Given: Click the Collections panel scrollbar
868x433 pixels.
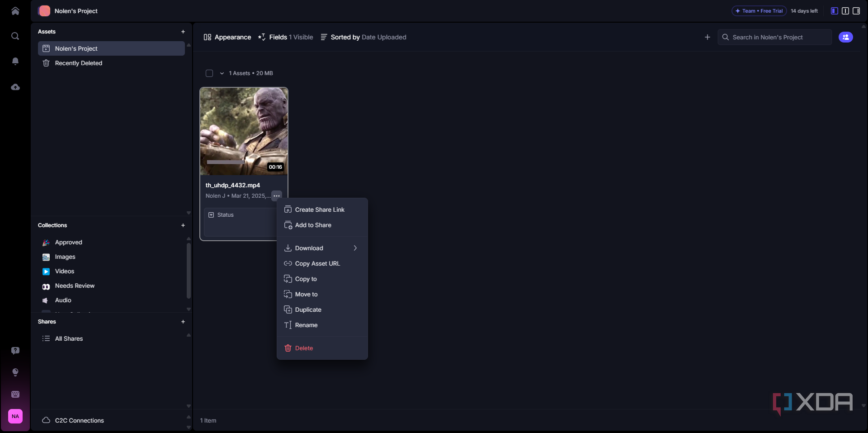Looking at the screenshot, I should 189,271.
